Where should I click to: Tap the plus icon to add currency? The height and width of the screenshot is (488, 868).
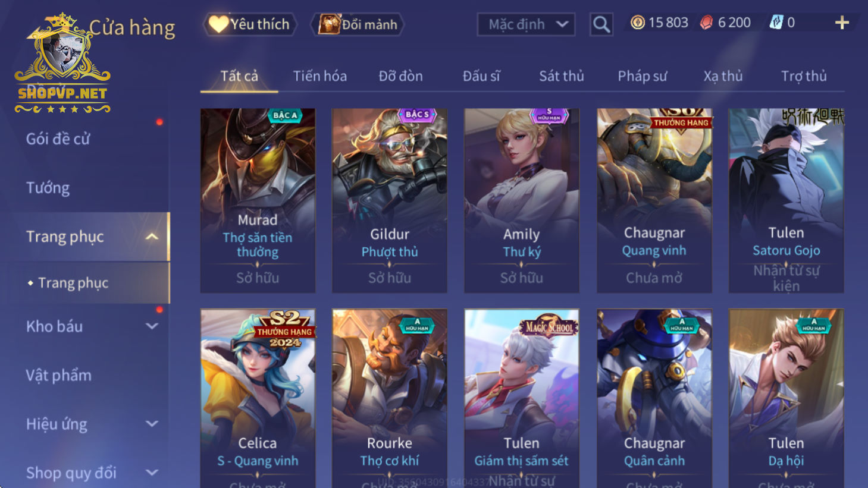pyautogui.click(x=842, y=23)
